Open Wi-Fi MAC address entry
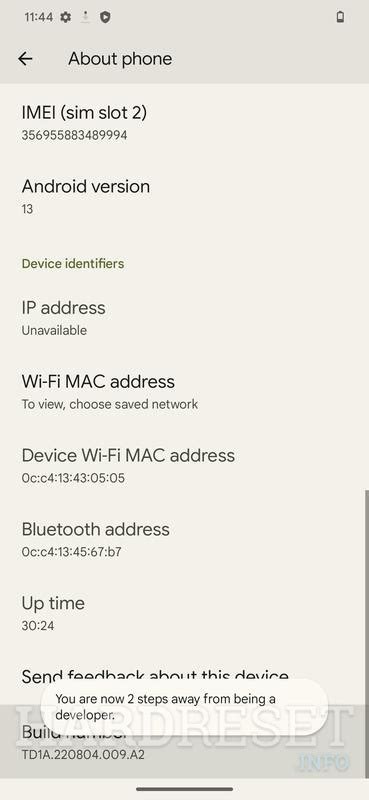 click(184, 392)
